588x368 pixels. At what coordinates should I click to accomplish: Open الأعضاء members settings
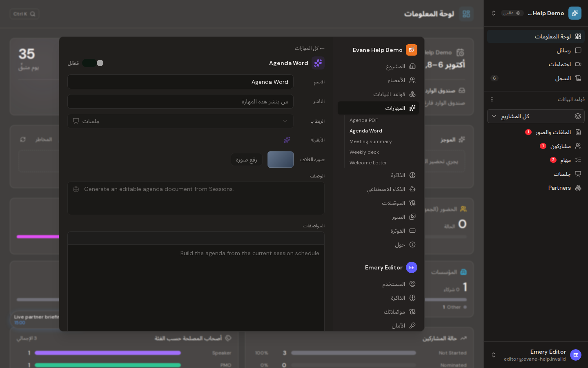pos(379,80)
